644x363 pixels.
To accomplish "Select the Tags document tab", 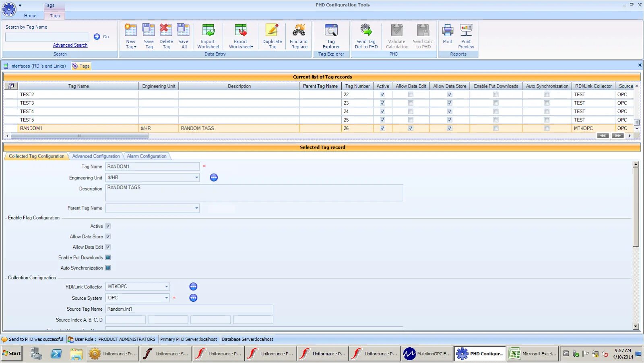I will [x=81, y=66].
